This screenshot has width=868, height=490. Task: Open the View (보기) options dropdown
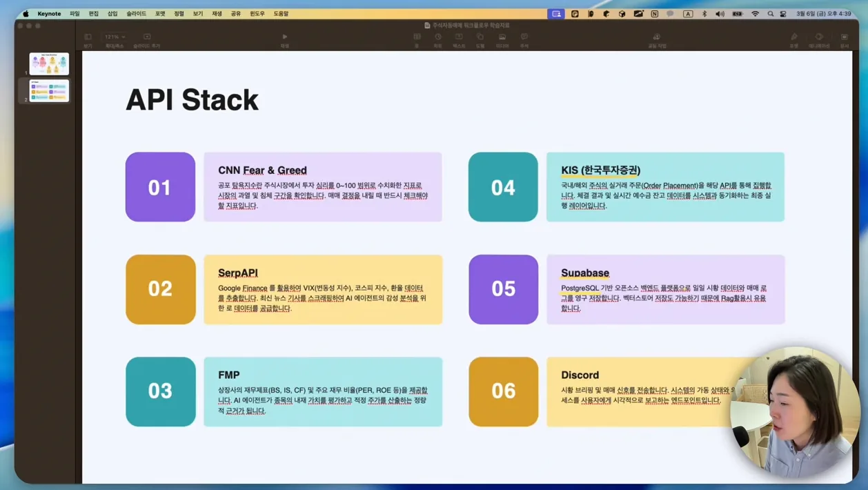[x=88, y=39]
